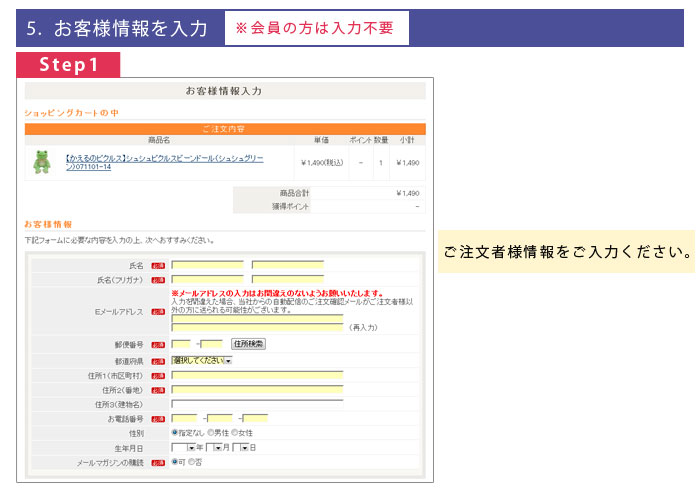Click the first 氏名 name field
The height and width of the screenshot is (495, 700).
click(x=207, y=266)
